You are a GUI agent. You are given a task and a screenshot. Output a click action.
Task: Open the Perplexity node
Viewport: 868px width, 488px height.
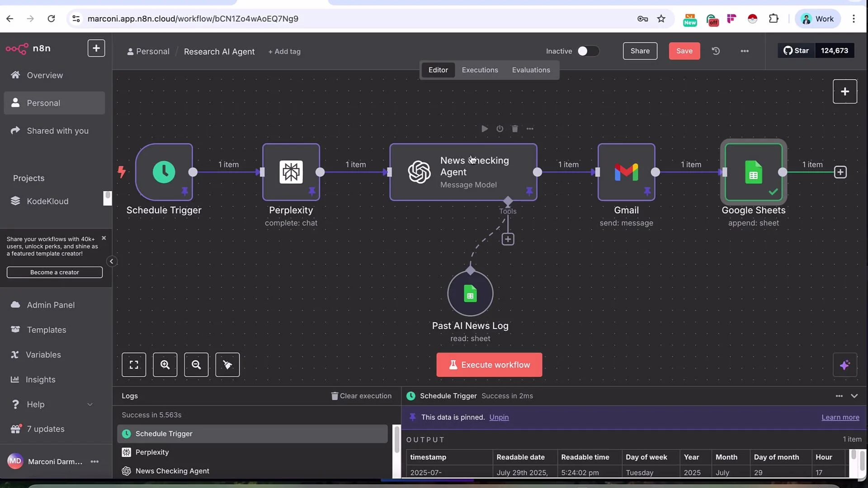click(x=291, y=172)
